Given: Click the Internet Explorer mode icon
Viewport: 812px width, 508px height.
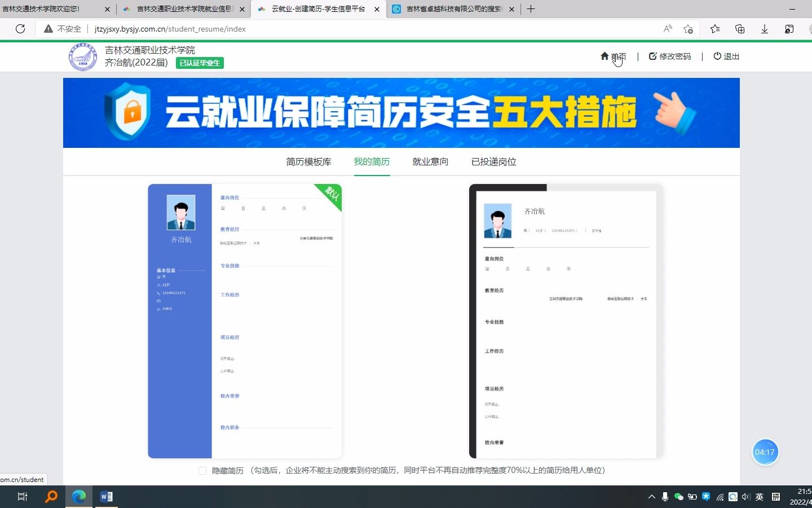Looking at the screenshot, I should click(789, 29).
